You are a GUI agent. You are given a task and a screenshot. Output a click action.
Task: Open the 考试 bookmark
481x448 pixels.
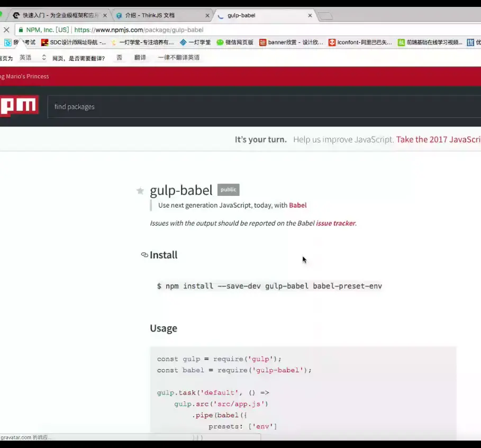[x=20, y=42]
